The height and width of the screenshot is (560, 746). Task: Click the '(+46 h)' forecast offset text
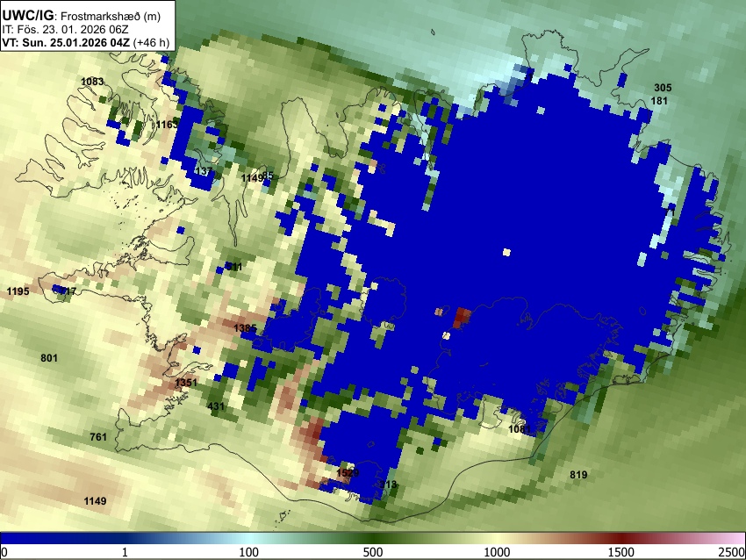(151, 42)
